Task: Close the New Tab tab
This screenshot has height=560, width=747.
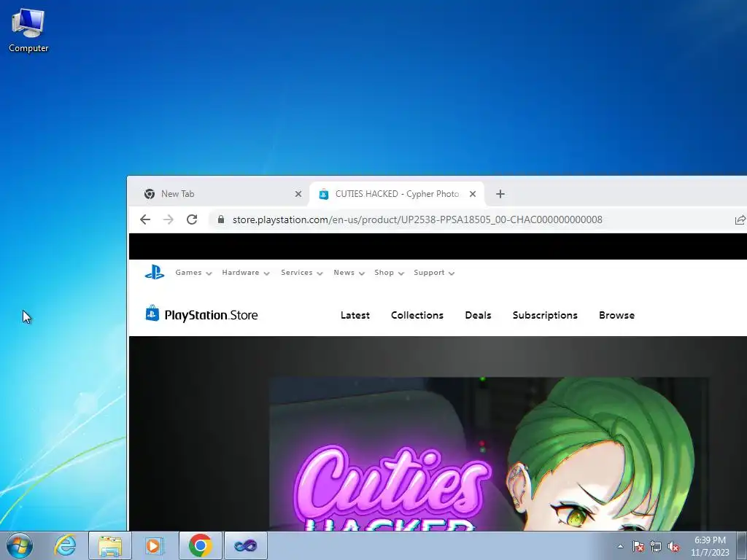Action: pyautogui.click(x=298, y=194)
